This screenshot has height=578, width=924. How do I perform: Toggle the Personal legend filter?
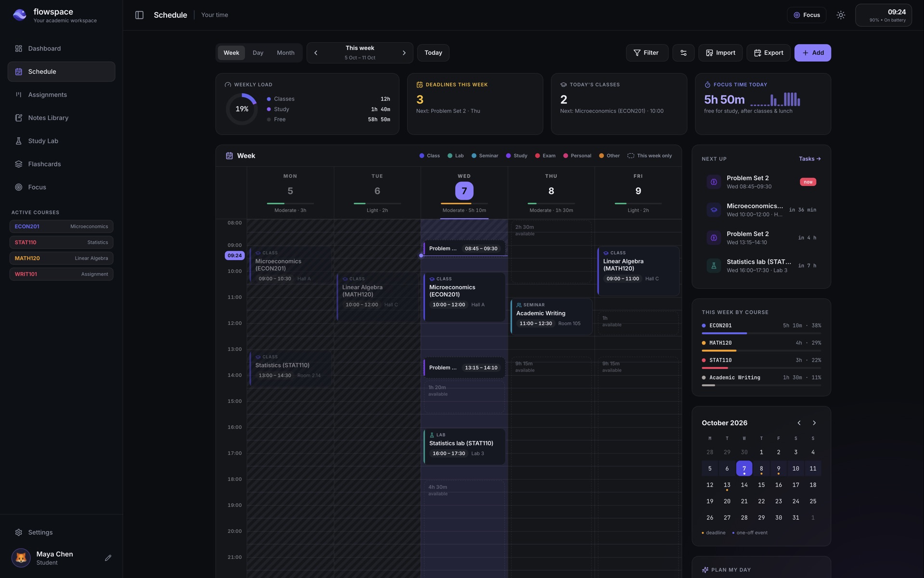click(x=577, y=156)
